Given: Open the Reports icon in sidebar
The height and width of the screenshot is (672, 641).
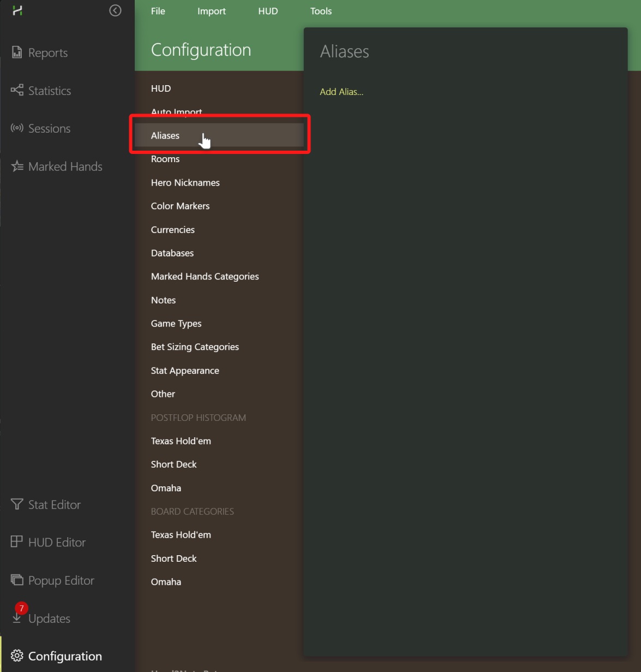Looking at the screenshot, I should [x=17, y=52].
